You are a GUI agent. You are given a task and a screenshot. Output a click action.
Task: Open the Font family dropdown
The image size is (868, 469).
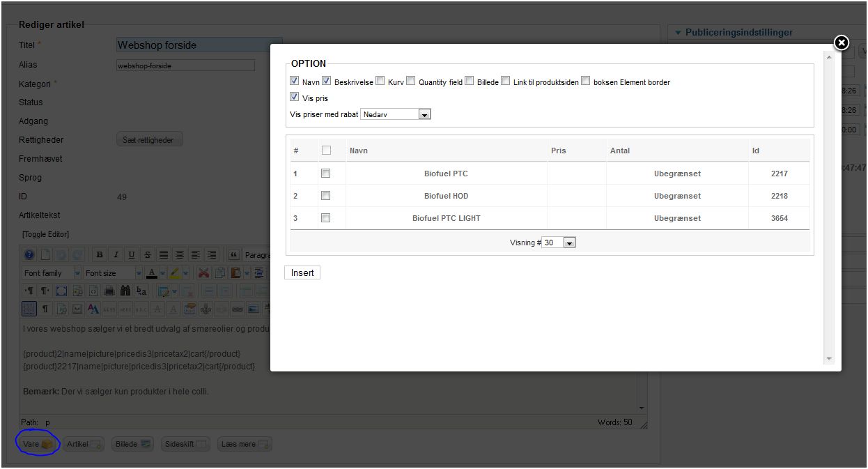coord(52,273)
